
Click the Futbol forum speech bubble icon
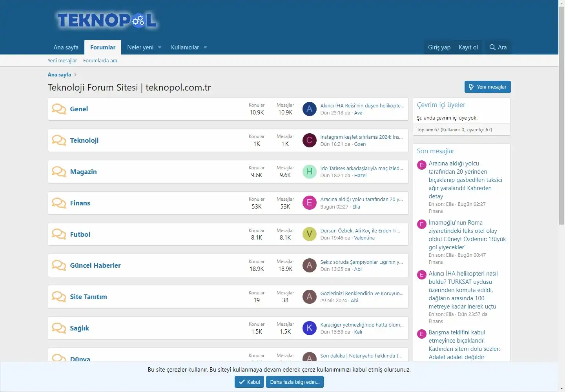coord(59,234)
